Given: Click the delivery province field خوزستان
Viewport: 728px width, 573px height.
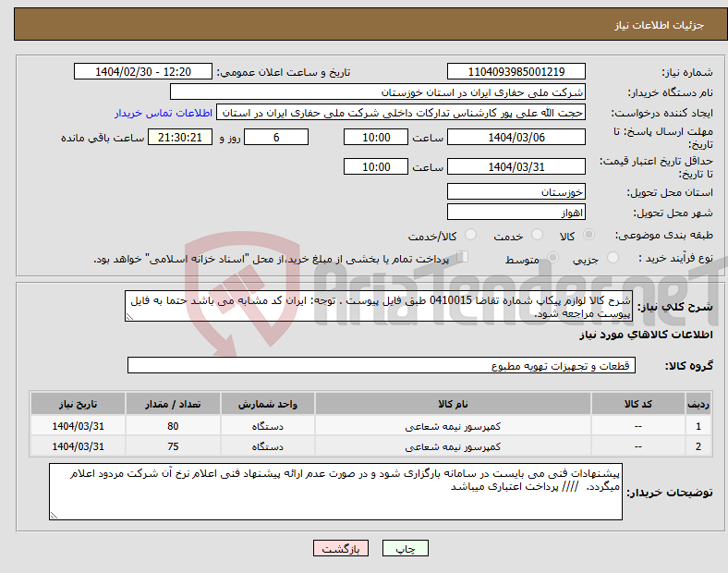Looking at the screenshot, I should pos(516,192).
